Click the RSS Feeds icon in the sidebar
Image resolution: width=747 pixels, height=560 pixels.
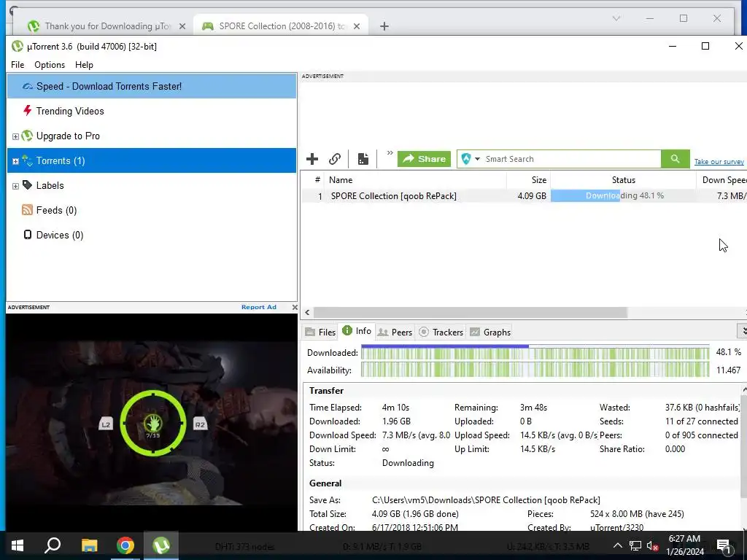[x=27, y=210]
